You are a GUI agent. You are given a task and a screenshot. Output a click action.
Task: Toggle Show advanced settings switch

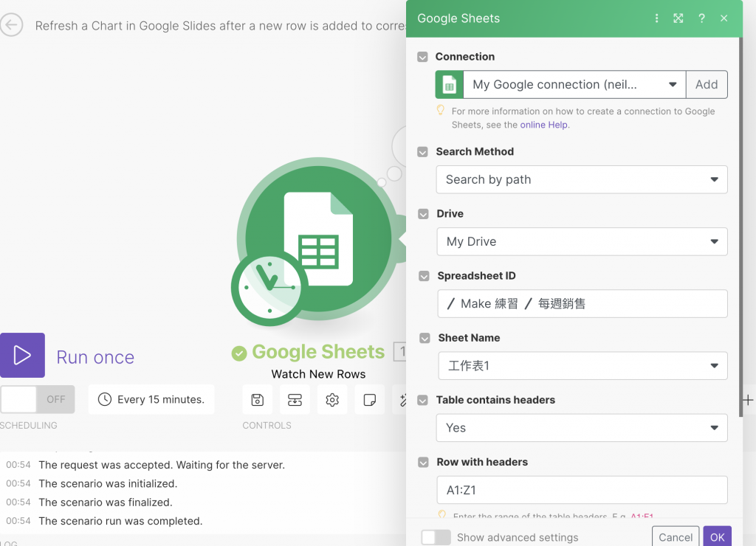click(436, 537)
